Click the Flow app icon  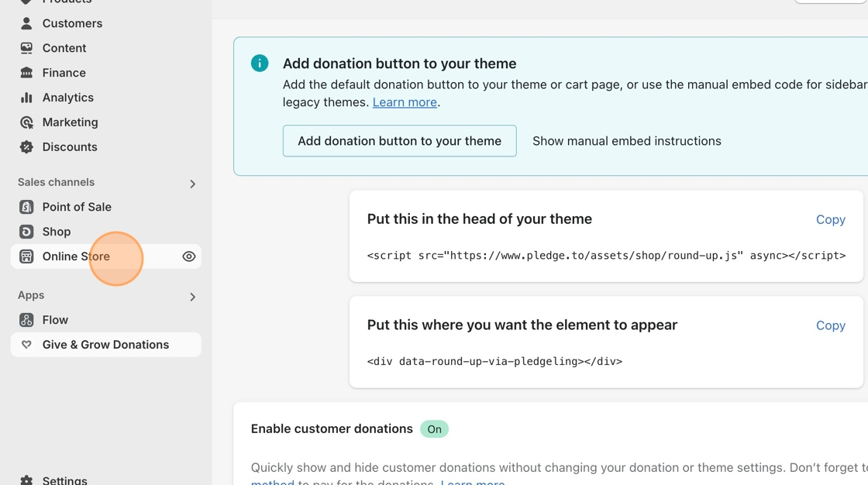26,320
